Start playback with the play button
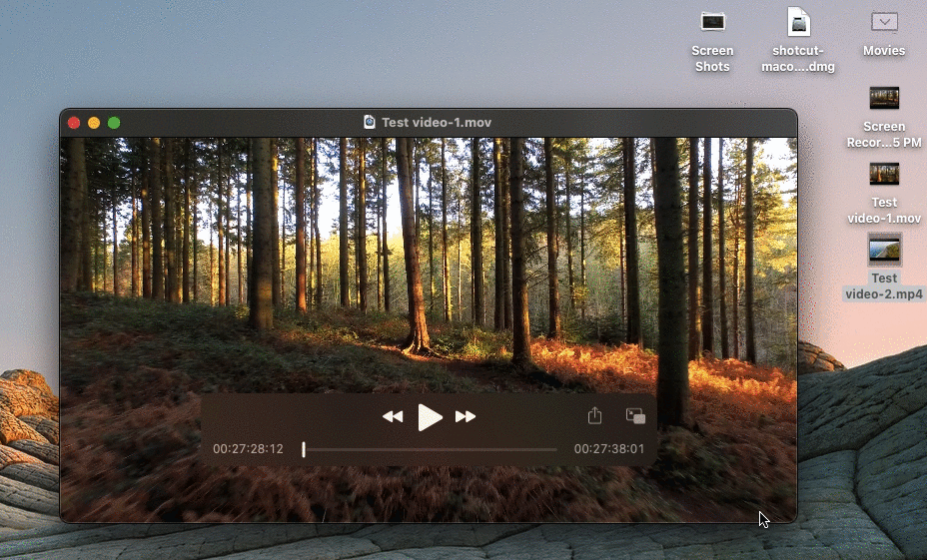Screen dimensions: 927x560 (430, 417)
